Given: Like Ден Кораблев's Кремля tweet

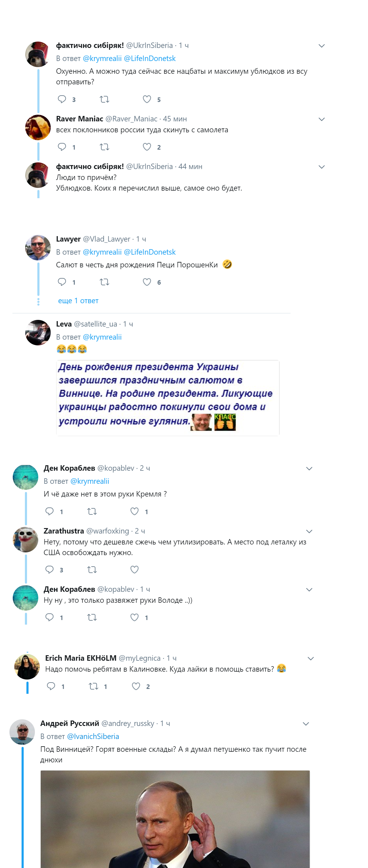Looking at the screenshot, I should [x=135, y=511].
